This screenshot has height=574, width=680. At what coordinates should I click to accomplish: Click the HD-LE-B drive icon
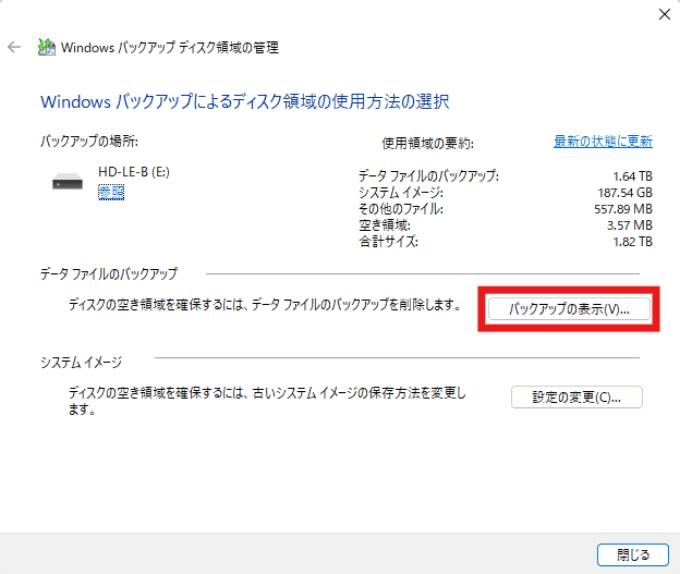click(x=67, y=182)
